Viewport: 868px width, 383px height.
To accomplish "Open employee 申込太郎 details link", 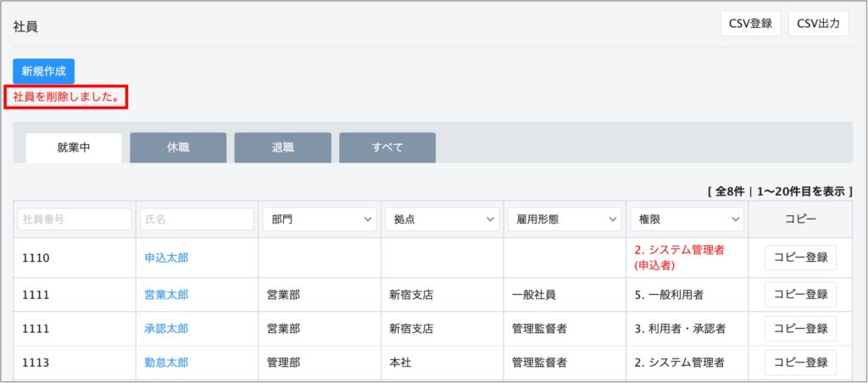I will point(166,258).
